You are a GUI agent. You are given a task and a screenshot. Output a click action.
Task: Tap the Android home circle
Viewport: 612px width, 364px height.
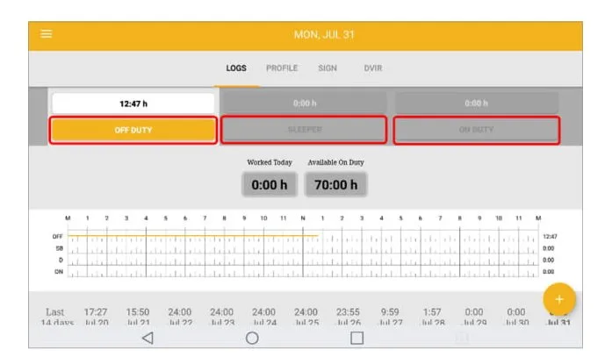pyautogui.click(x=252, y=338)
